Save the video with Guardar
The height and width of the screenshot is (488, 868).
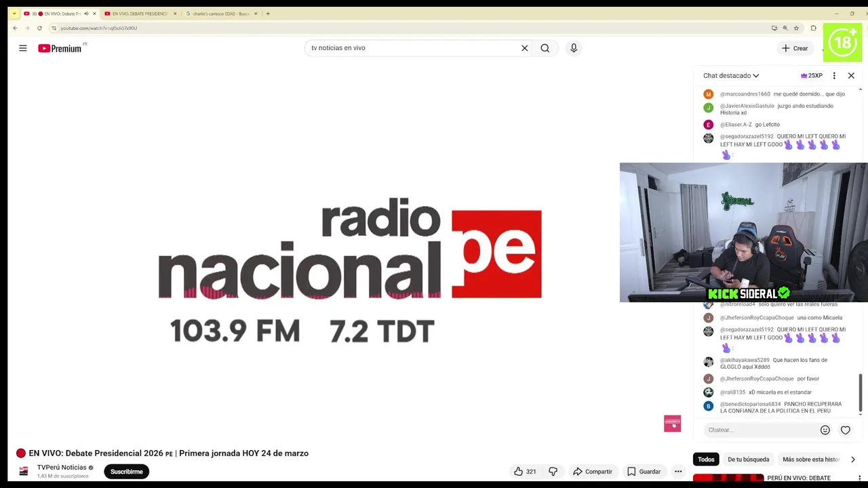pos(644,472)
